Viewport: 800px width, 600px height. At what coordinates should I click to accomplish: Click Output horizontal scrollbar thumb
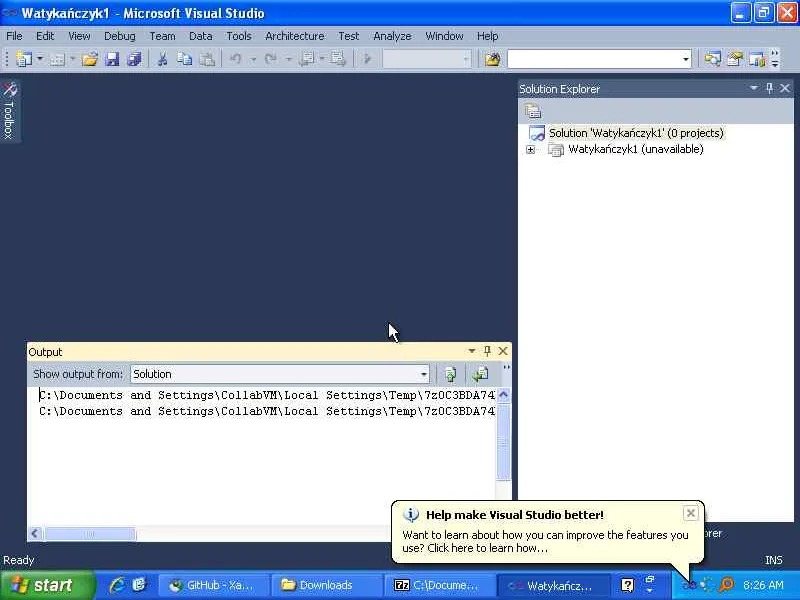tap(90, 534)
